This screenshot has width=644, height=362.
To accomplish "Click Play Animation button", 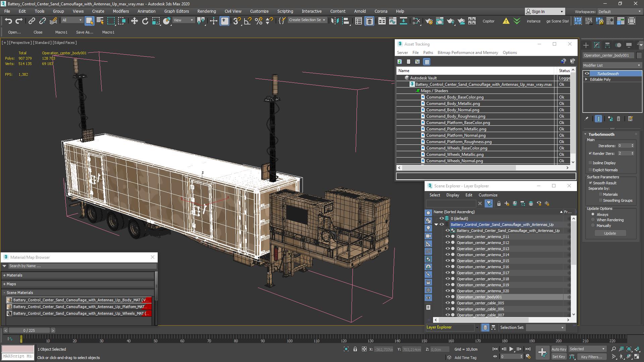I will [x=511, y=349].
